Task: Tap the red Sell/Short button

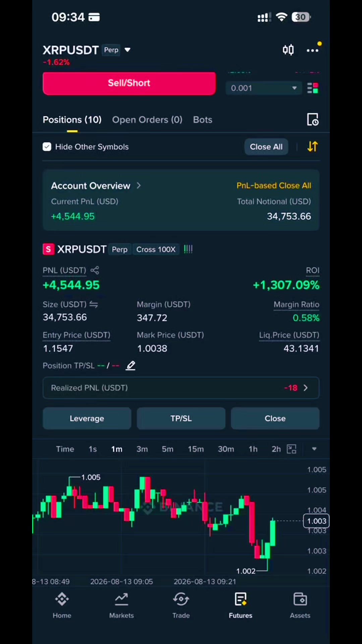Action: [129, 83]
